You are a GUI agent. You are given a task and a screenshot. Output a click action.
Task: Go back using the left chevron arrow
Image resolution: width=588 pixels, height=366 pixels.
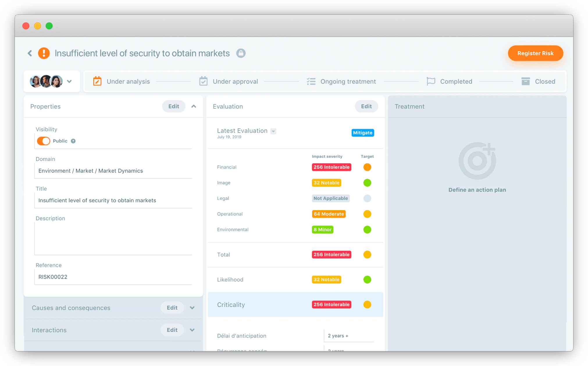tap(30, 53)
